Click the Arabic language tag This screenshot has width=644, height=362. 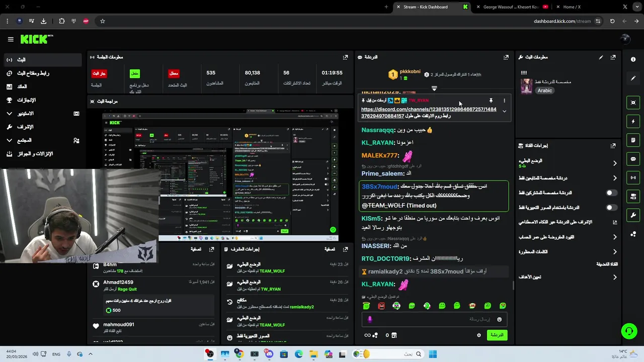point(544,90)
